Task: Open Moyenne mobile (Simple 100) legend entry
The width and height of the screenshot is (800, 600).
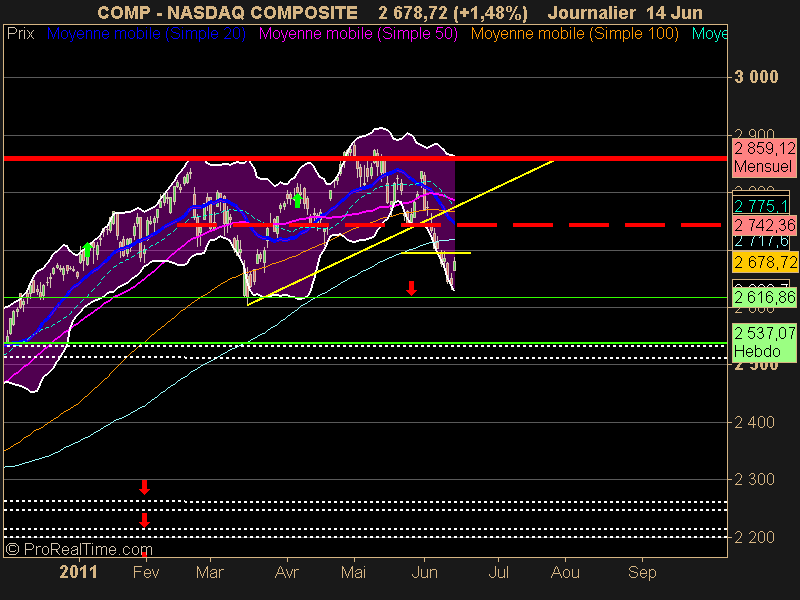Action: 574,34
